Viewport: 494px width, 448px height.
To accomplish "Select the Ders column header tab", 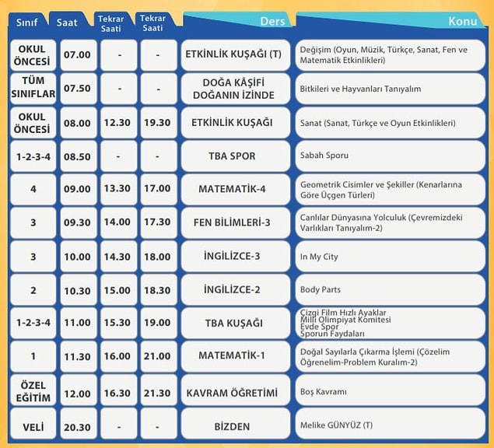I will click(238, 21).
